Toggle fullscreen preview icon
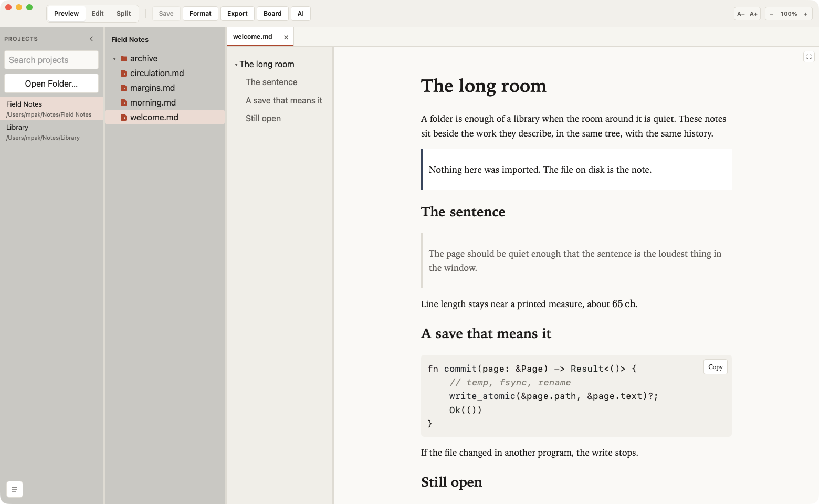 (x=809, y=57)
